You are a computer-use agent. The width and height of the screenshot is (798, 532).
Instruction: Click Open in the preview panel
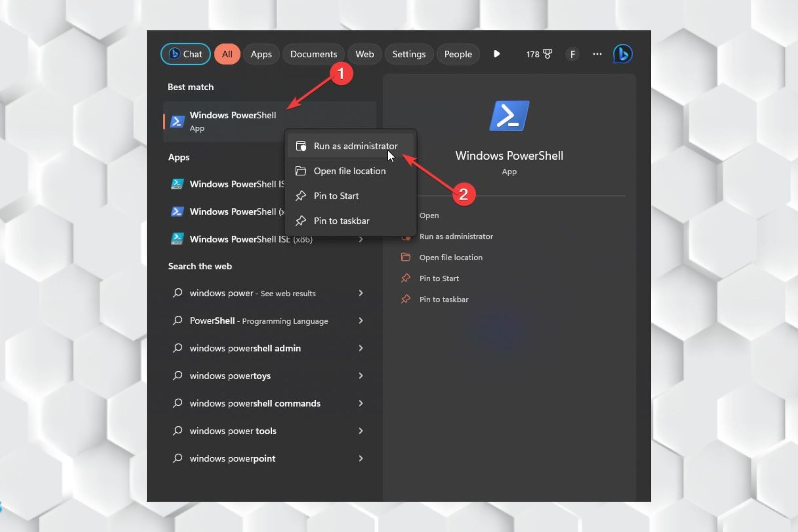[429, 215]
